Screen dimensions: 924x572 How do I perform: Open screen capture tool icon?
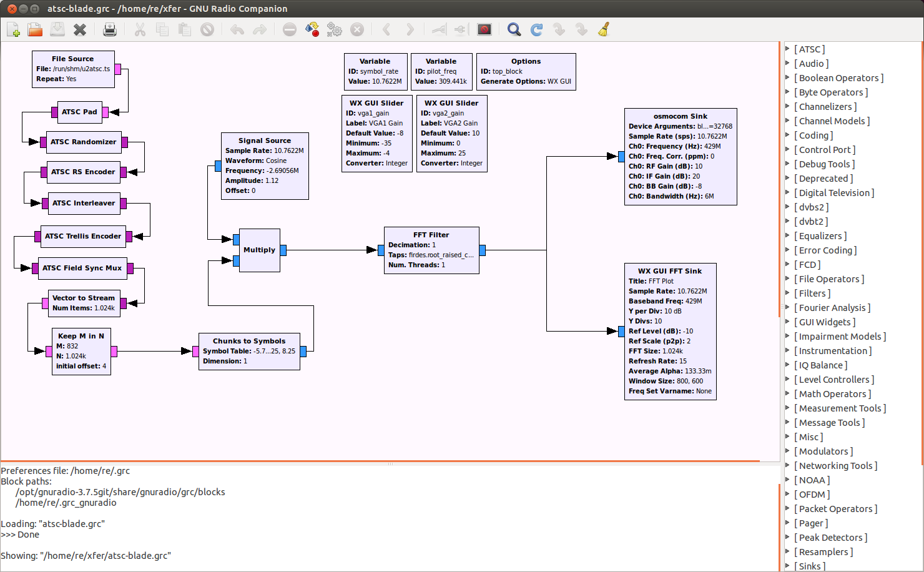(484, 29)
